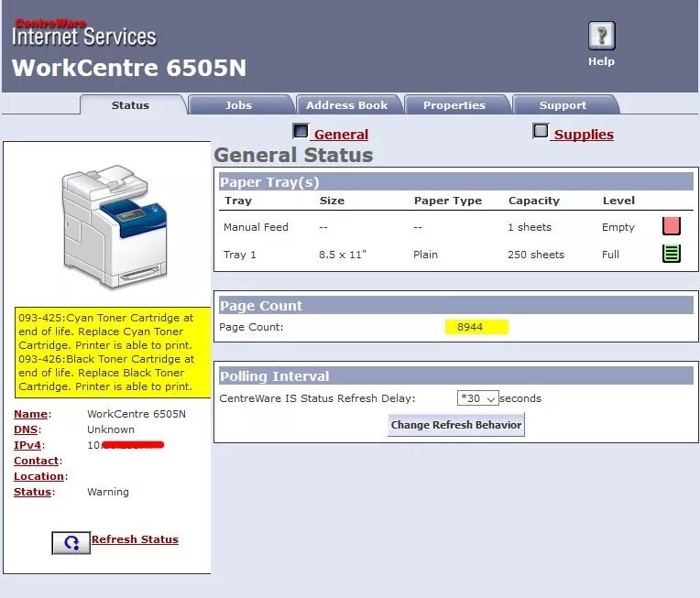This screenshot has width=700, height=598.
Task: Open the Supplies status link
Action: point(584,135)
